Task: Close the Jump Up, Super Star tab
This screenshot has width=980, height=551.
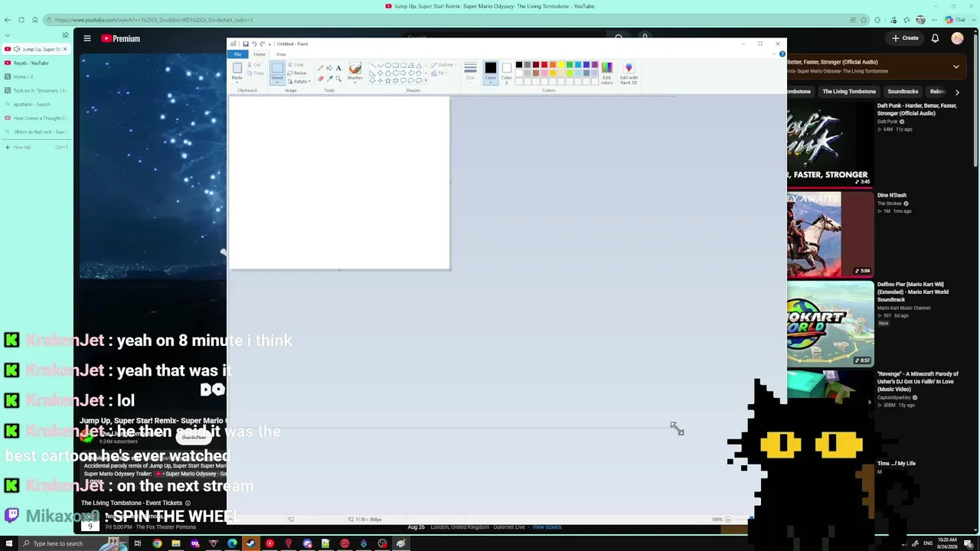Action: (65, 49)
